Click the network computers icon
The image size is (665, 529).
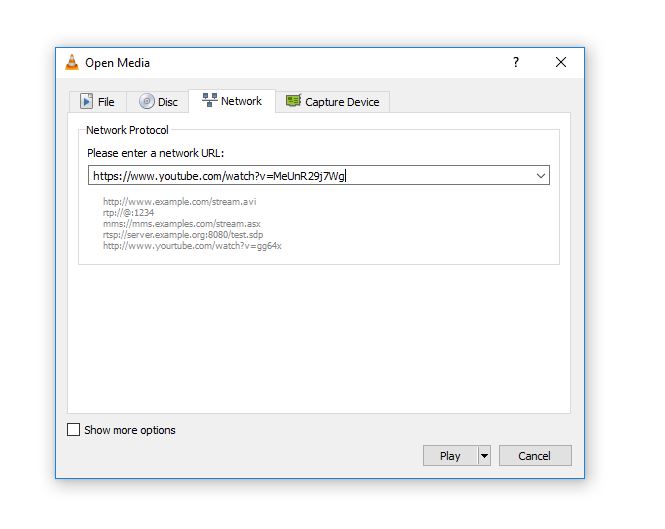point(210,100)
